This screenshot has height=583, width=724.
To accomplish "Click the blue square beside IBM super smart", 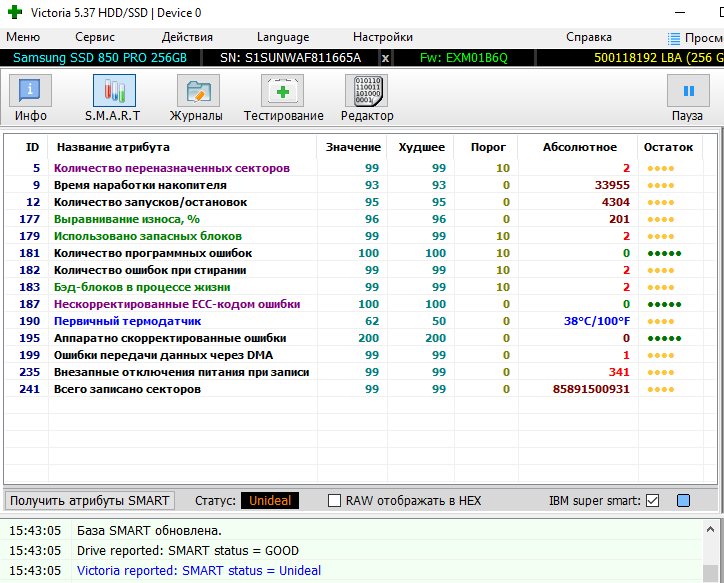I will pyautogui.click(x=683, y=500).
